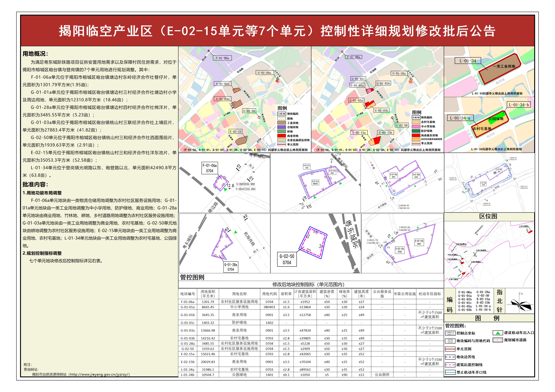Click the F-01-06a 0704 label box in the control drawing
This screenshot has height=392, width=555.
[210, 168]
